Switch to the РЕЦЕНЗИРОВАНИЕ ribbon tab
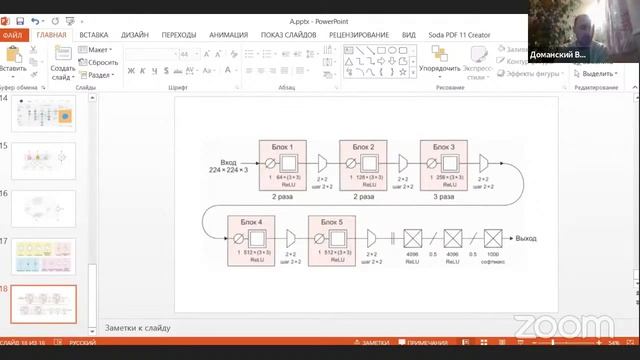This screenshot has height=360, width=640. pos(359,35)
